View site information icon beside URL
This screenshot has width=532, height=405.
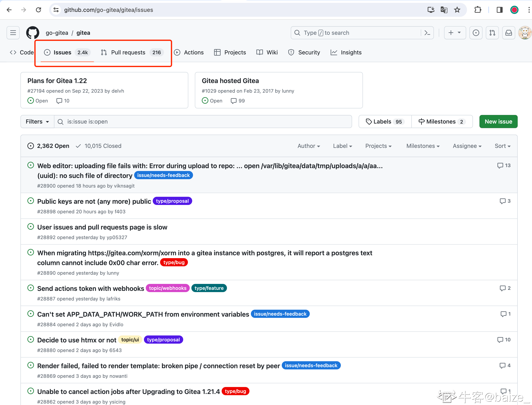pos(56,10)
